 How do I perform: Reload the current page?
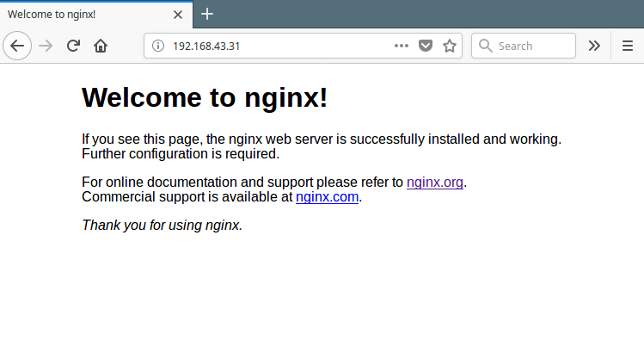pos(73,46)
